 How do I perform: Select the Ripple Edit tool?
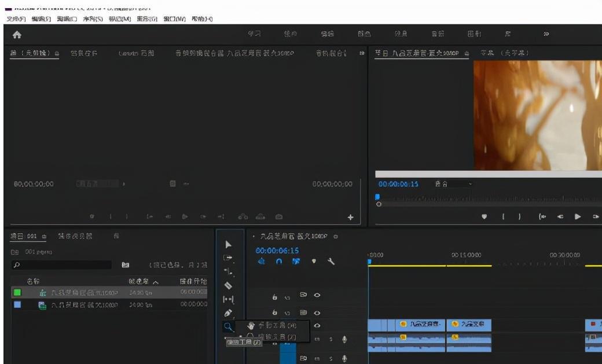click(229, 272)
